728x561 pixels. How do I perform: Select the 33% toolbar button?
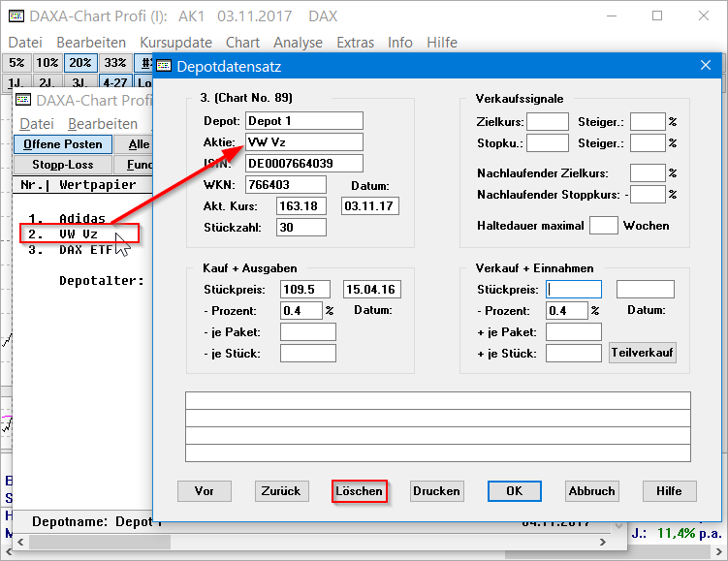click(x=114, y=63)
